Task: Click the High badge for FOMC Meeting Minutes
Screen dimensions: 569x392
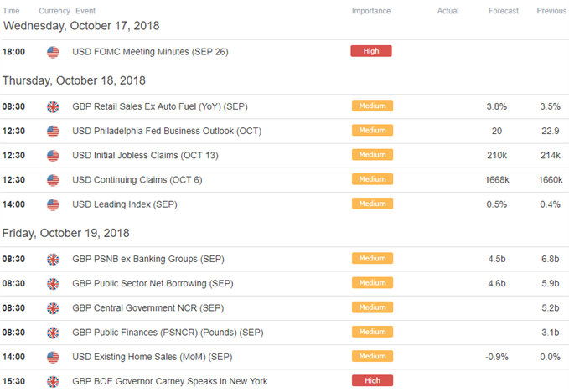Action: 371,51
